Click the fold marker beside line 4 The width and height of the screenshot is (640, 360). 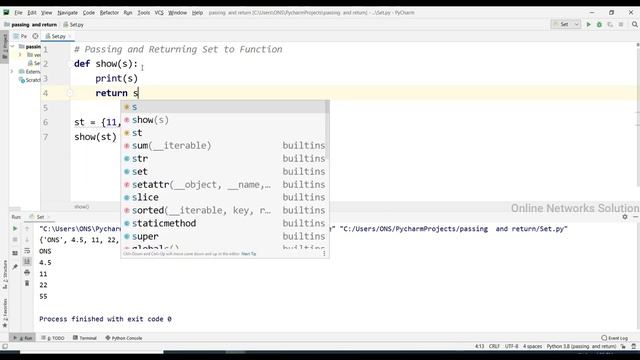coord(69,93)
